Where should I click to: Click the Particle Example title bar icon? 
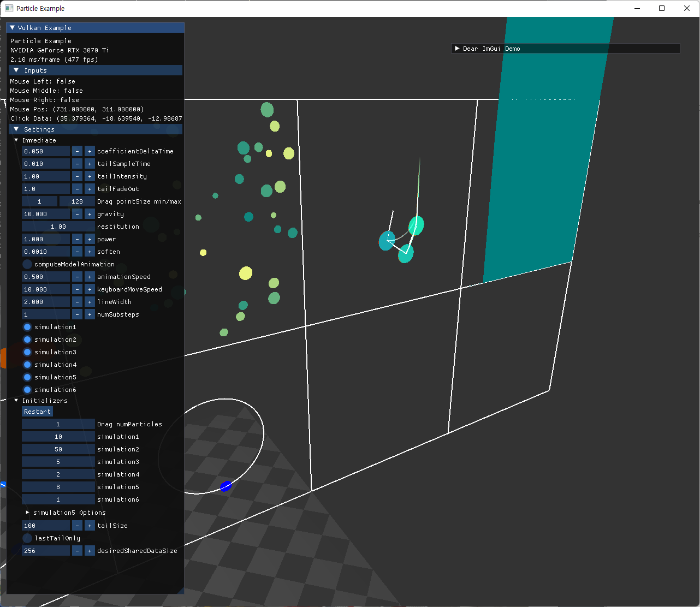[x=9, y=8]
